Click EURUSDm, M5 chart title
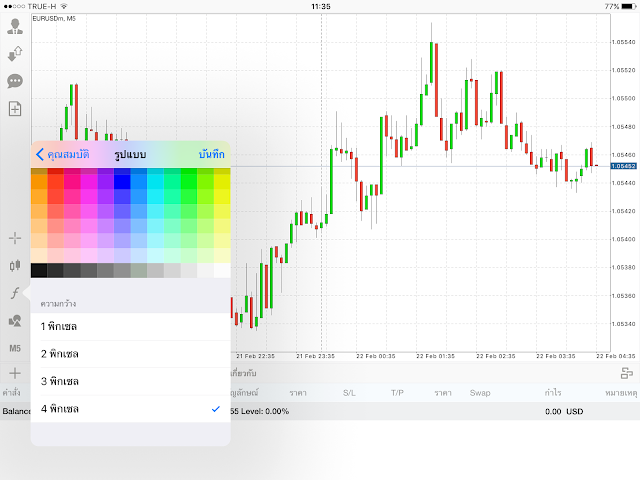 [x=54, y=18]
